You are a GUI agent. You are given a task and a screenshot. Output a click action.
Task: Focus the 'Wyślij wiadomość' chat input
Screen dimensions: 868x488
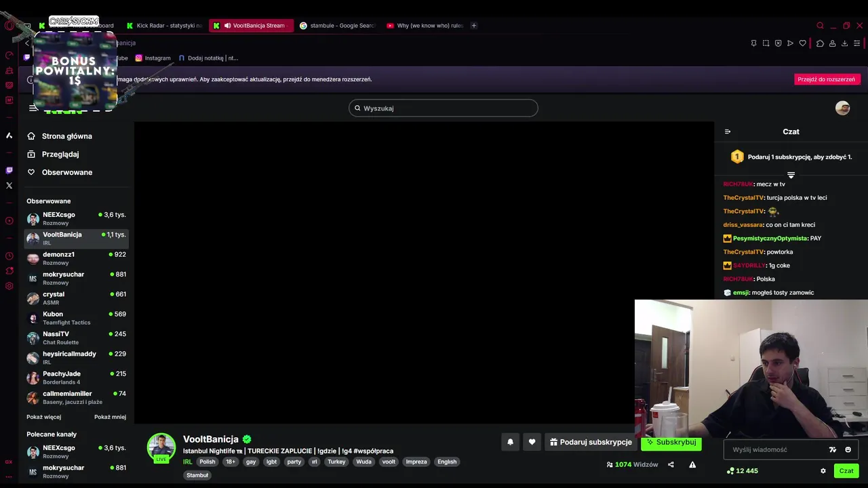point(775,449)
